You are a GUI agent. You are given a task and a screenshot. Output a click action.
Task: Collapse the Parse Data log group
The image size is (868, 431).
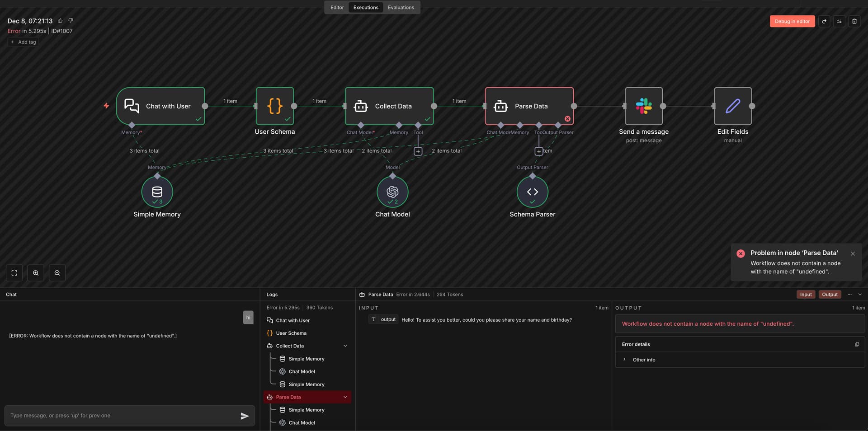345,397
